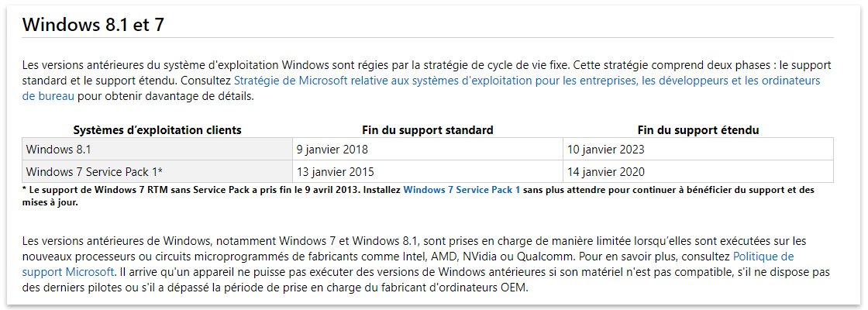Click the 'de bureau' link continuation
The width and height of the screenshot is (868, 310).
click(x=48, y=96)
